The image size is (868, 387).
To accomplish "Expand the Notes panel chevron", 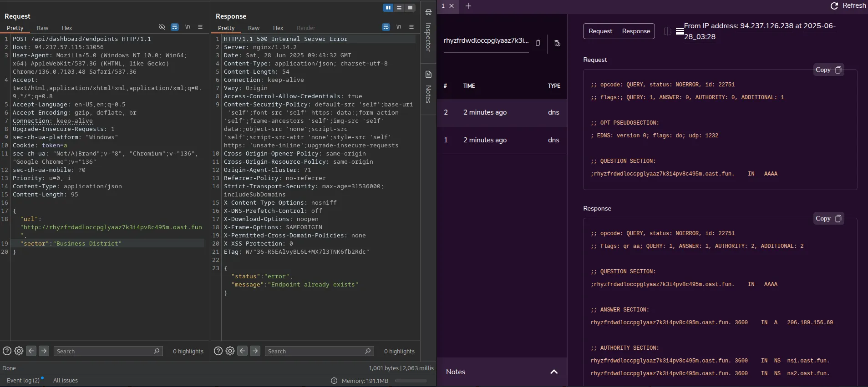I will coord(554,372).
